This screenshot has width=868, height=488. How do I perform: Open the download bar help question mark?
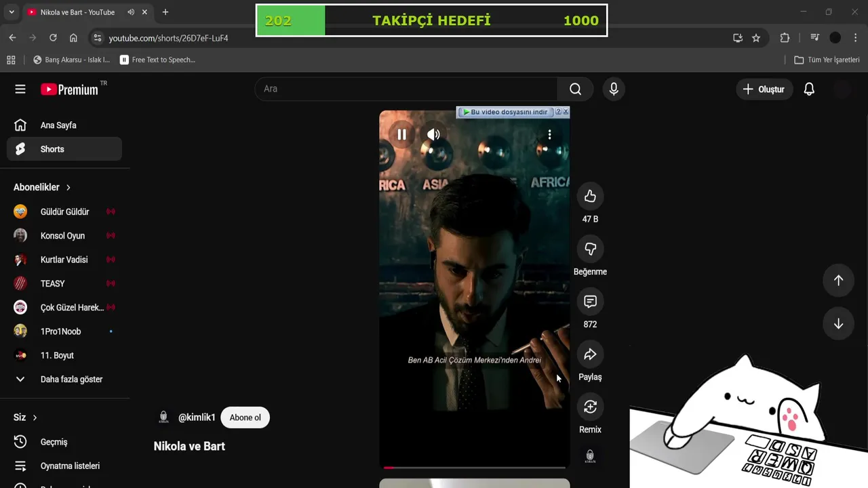(x=558, y=112)
